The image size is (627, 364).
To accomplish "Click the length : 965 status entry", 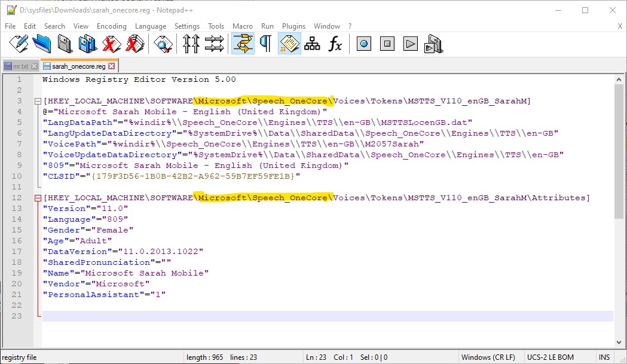I will pyautogui.click(x=204, y=357).
